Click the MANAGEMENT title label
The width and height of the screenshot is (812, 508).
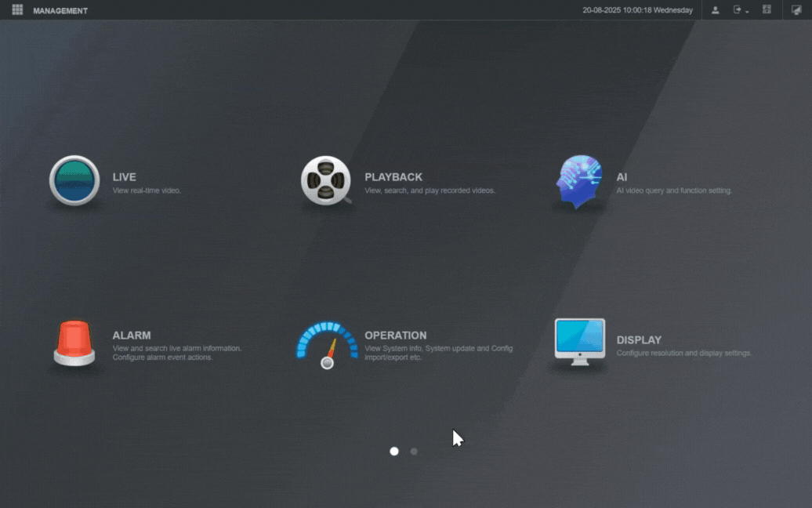[x=60, y=11]
